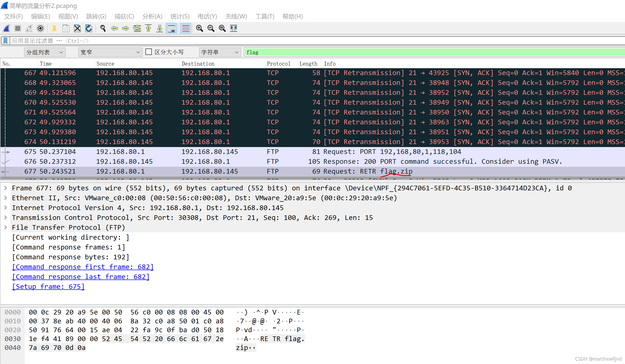Expand Internet Protocol Version 4 row

tap(5, 208)
